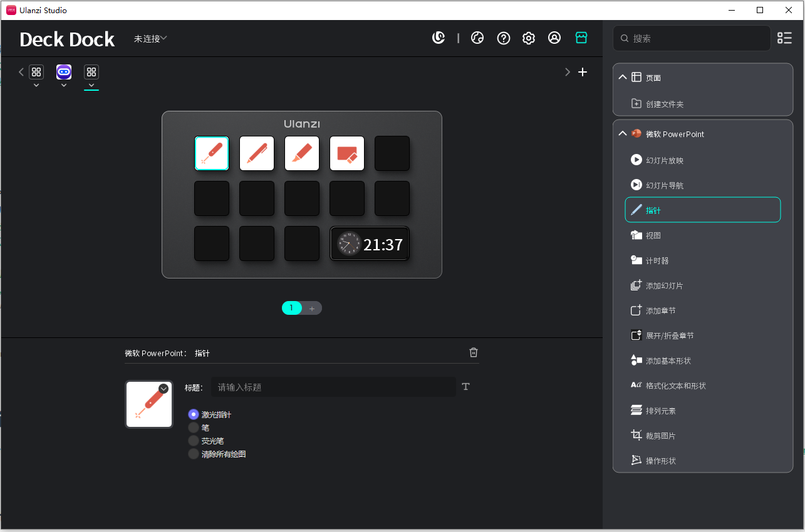The width and height of the screenshot is (805, 532).
Task: Click the 请输入标题 title input field
Action: (x=333, y=387)
